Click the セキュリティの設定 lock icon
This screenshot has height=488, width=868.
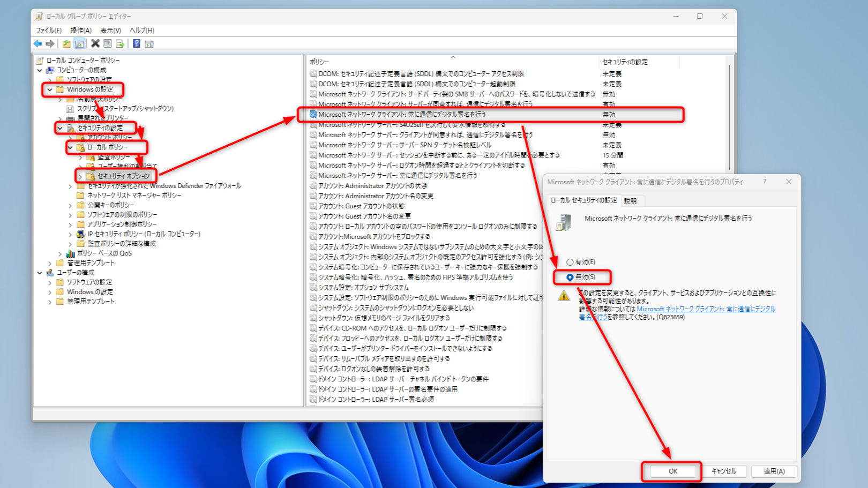pos(70,128)
